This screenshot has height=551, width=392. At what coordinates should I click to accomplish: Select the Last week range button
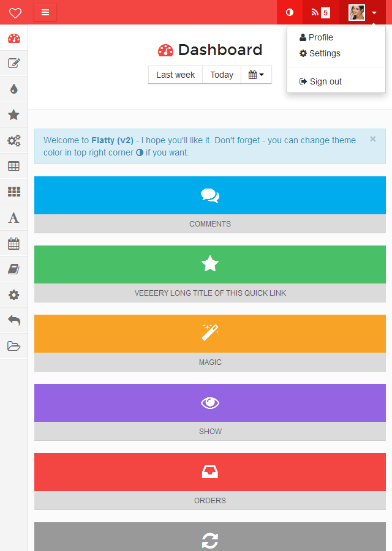[x=175, y=75]
